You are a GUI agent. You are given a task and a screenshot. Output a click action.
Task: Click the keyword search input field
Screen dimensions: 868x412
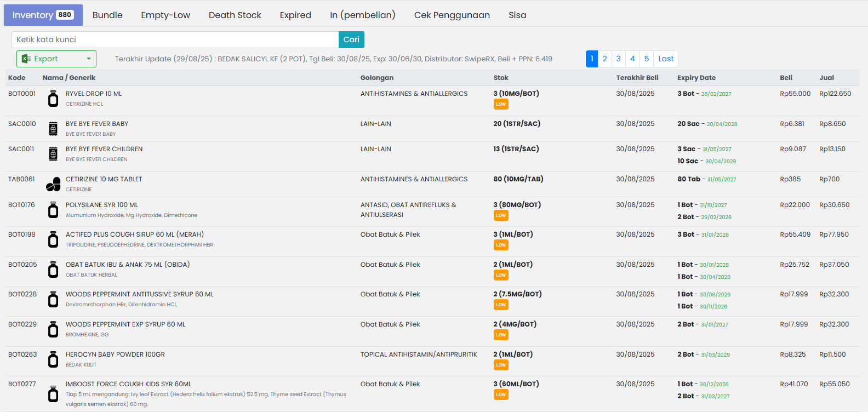(175, 39)
